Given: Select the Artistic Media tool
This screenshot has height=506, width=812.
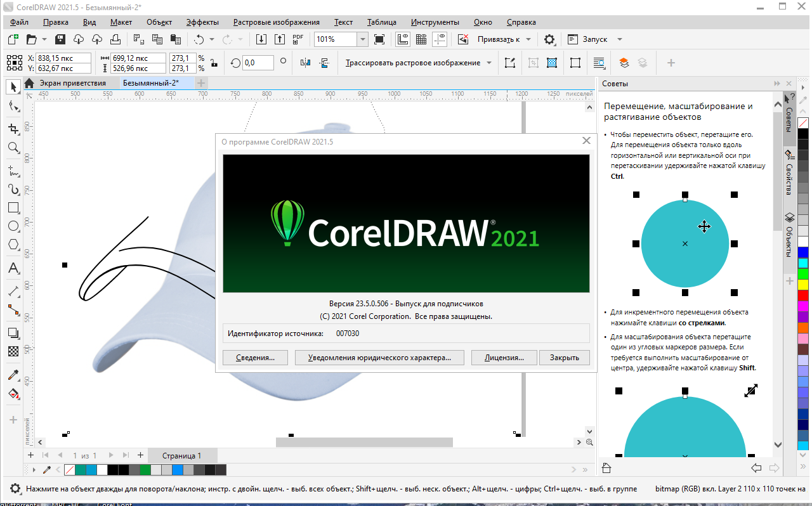Looking at the screenshot, I should (x=13, y=189).
